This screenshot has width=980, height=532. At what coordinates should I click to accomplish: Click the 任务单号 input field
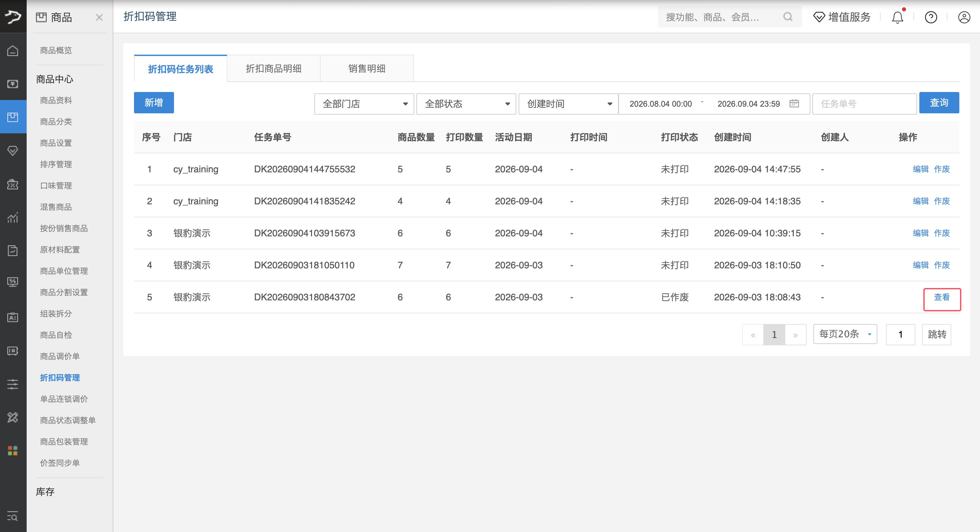point(864,104)
